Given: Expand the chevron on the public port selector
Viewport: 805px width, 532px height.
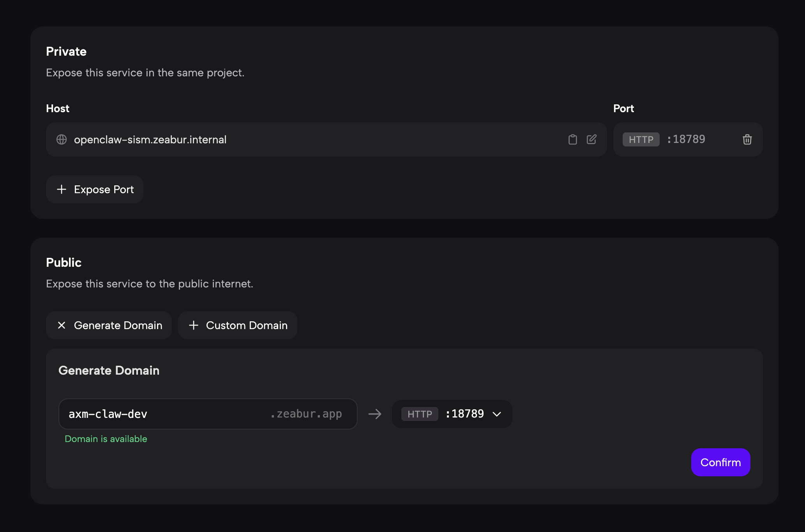Looking at the screenshot, I should tap(497, 414).
